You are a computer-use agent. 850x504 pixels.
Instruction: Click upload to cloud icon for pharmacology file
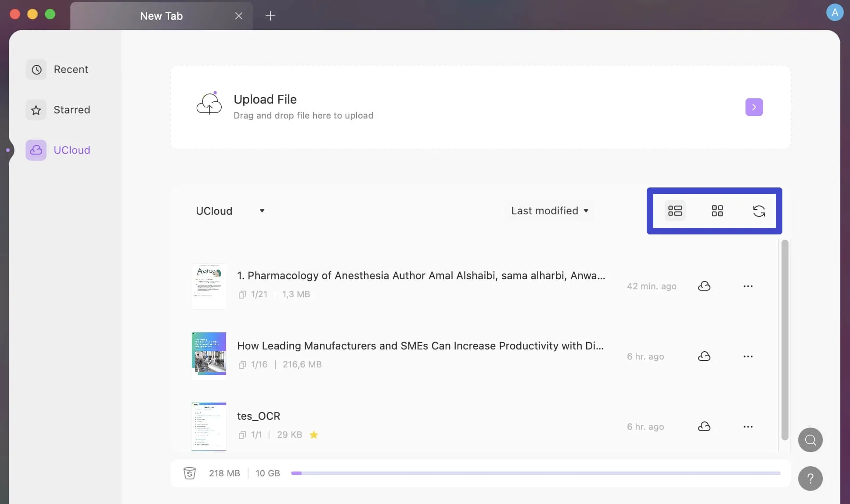[x=704, y=285]
